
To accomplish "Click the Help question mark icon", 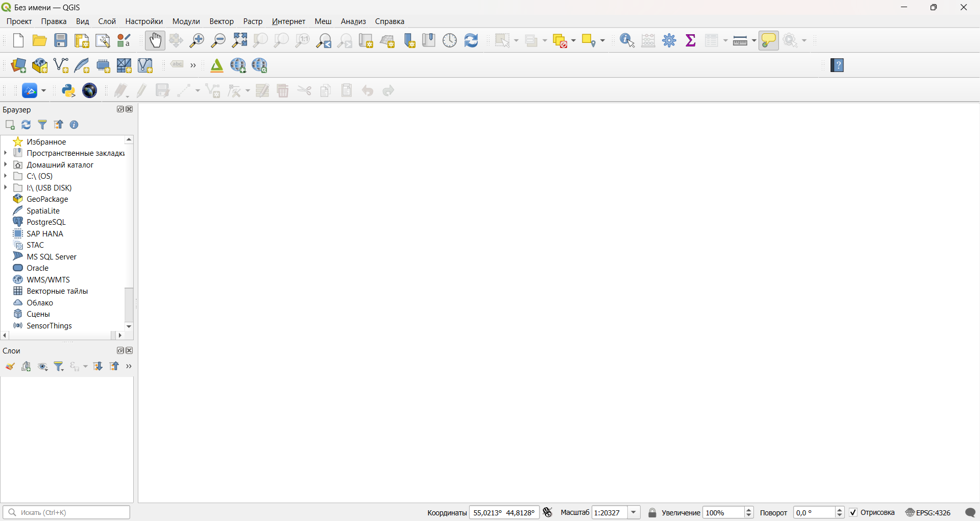I will pos(838,65).
